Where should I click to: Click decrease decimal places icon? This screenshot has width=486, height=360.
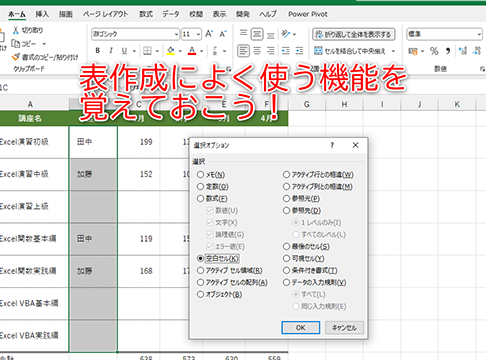tap(477, 51)
